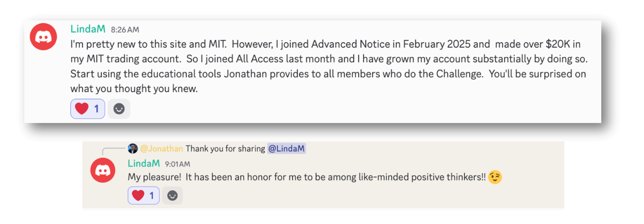Image resolution: width=644 pixels, height=224 pixels.
Task: Click the @Jonathan name in the reply preview
Action: point(162,148)
